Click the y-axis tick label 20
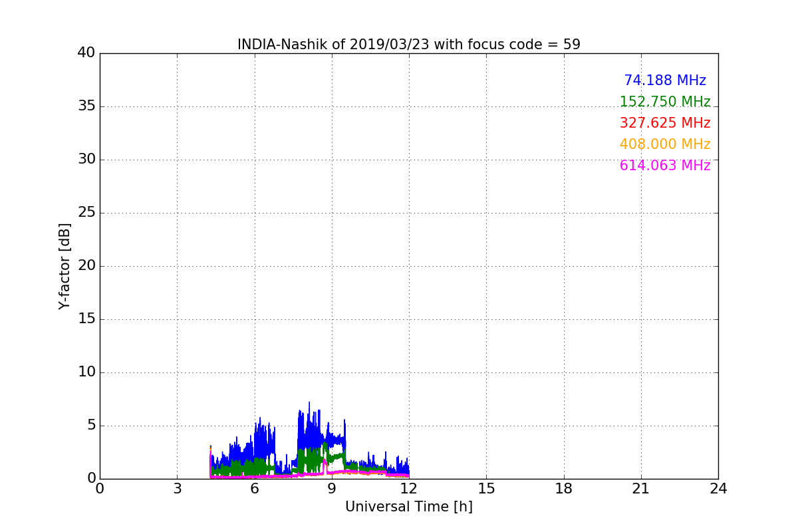 tap(86, 266)
